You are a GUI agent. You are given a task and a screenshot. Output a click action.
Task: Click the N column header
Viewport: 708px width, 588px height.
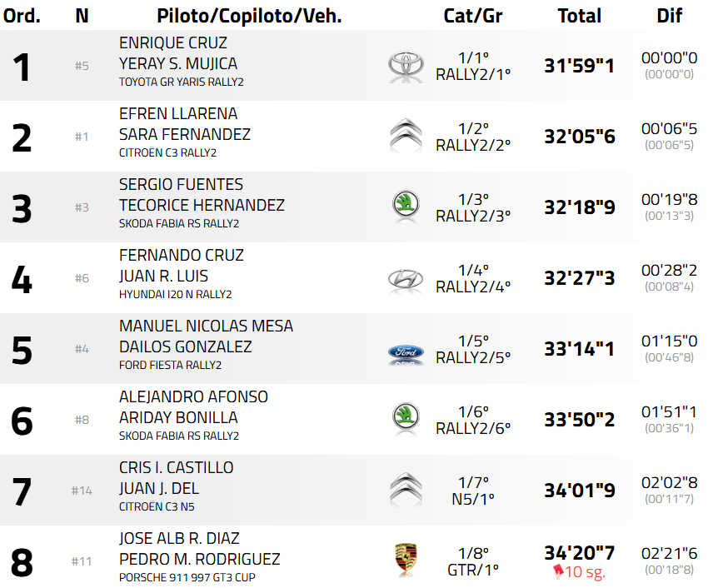coord(82,15)
